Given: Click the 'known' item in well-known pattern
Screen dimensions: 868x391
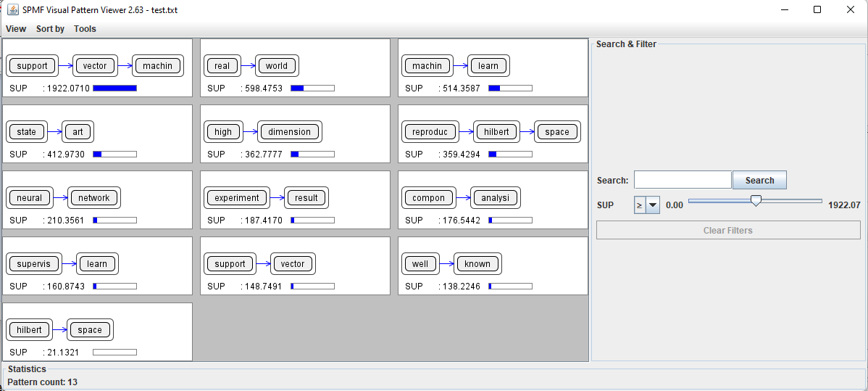Looking at the screenshot, I should tap(477, 264).
